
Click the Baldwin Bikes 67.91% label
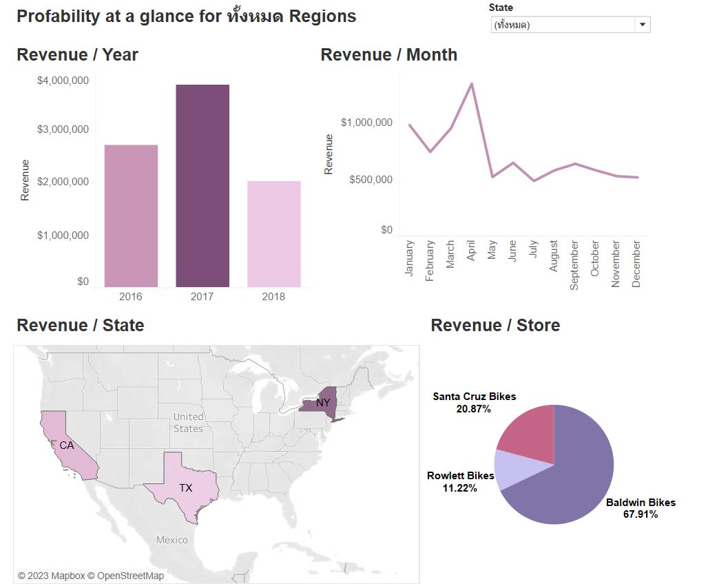point(641,508)
